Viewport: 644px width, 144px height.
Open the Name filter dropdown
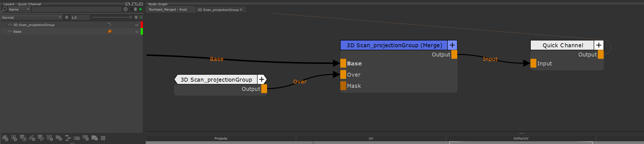point(19,10)
